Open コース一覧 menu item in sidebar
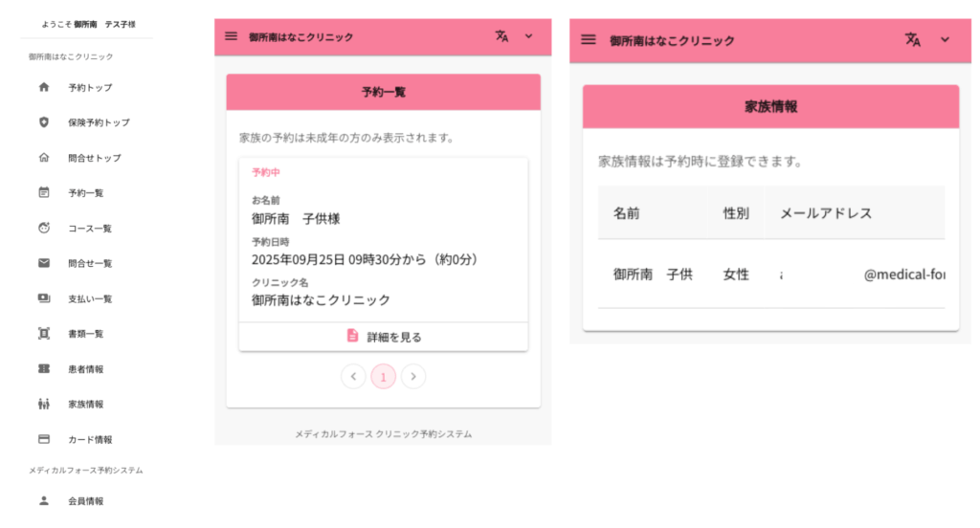This screenshot has height=528, width=980. 90,229
